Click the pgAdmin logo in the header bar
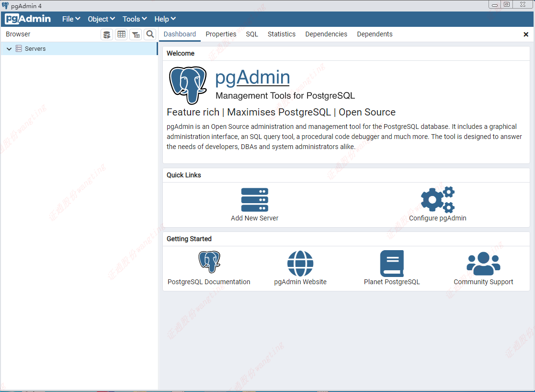The image size is (535, 392). click(x=28, y=19)
